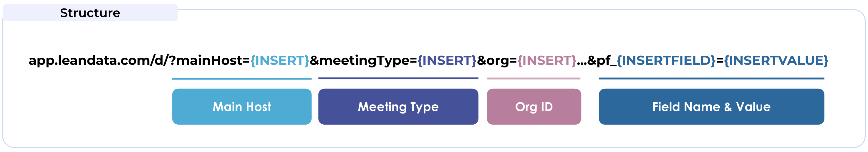The width and height of the screenshot is (868, 152).
Task: Click the Main Host button
Action: coord(242,107)
